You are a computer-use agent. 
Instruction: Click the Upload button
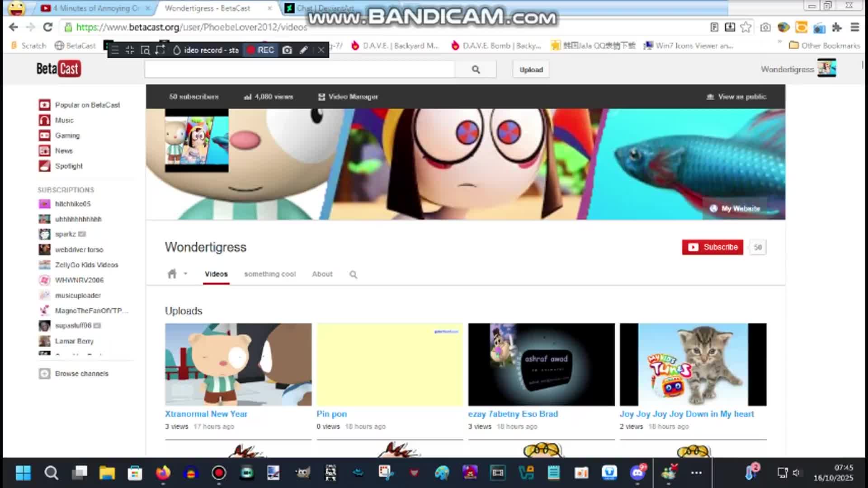[x=531, y=70]
